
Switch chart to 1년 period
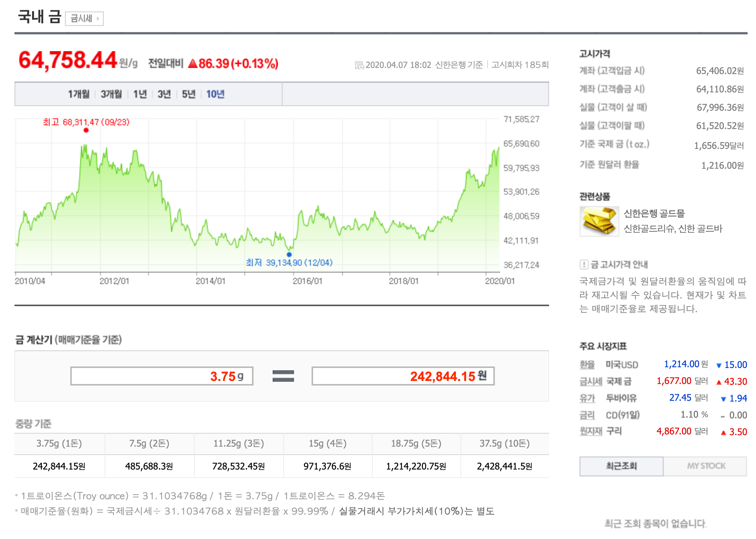click(x=140, y=94)
